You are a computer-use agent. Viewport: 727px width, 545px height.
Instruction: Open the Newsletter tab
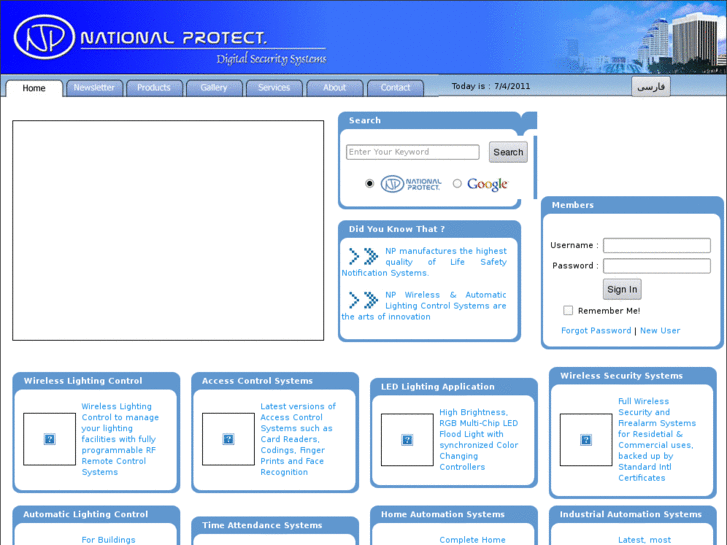point(94,88)
